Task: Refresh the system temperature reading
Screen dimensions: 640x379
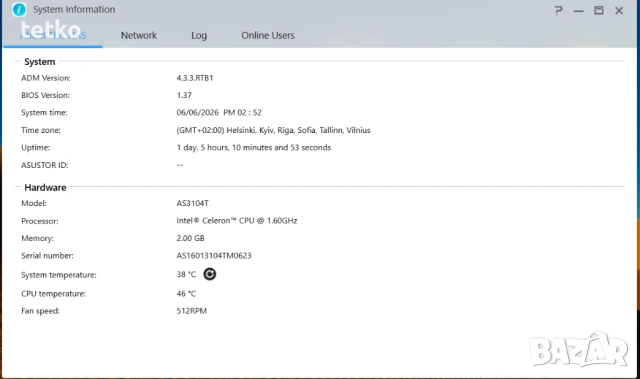Action: [x=209, y=274]
